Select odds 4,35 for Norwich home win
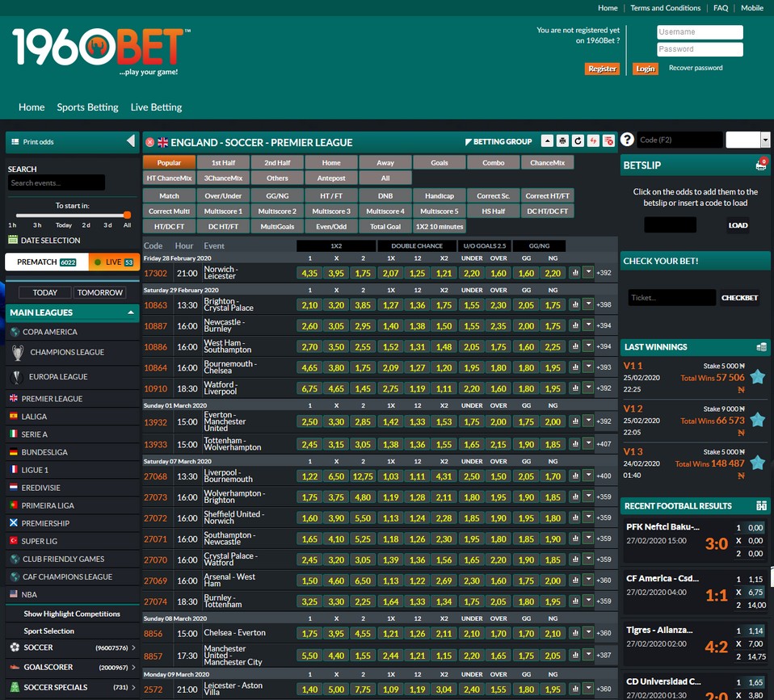This screenshot has width=774, height=700. click(x=309, y=273)
